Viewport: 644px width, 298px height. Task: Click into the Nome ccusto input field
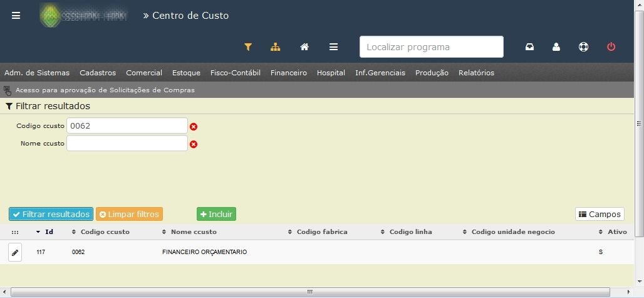[127, 143]
